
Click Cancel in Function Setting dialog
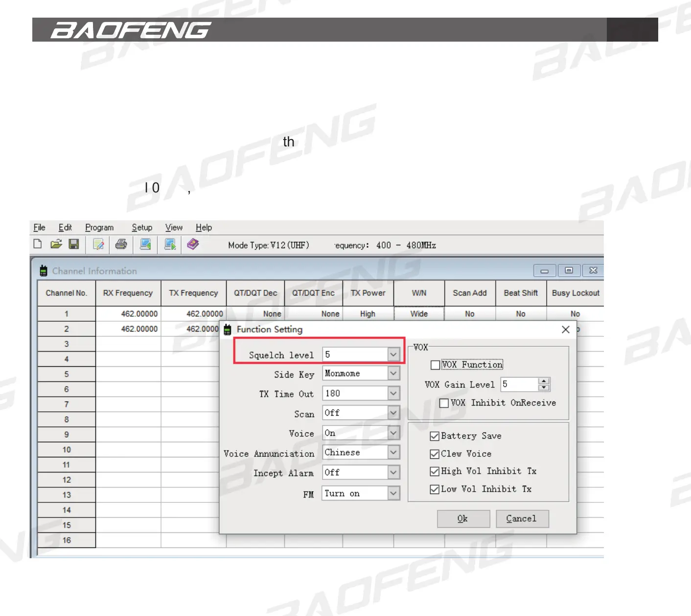[x=522, y=519]
